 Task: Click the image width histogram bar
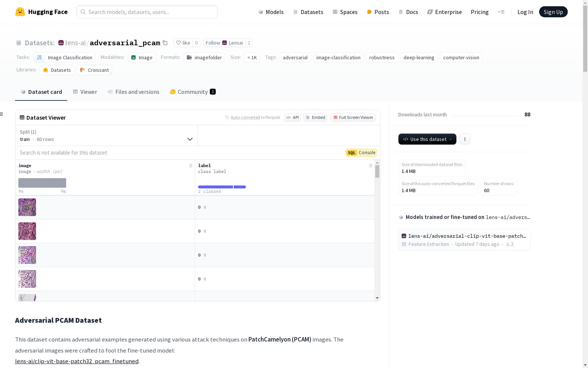tap(42, 183)
